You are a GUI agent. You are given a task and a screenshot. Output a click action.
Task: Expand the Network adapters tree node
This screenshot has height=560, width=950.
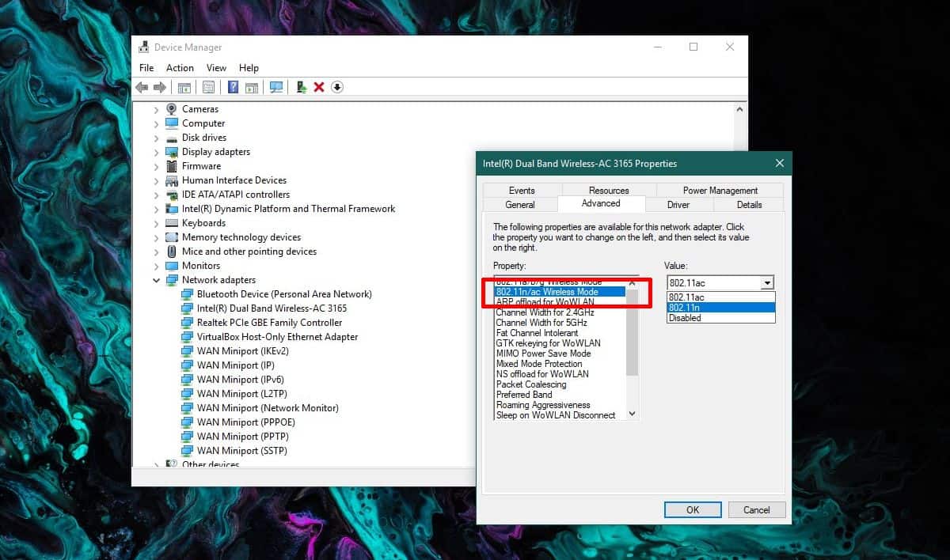155,279
